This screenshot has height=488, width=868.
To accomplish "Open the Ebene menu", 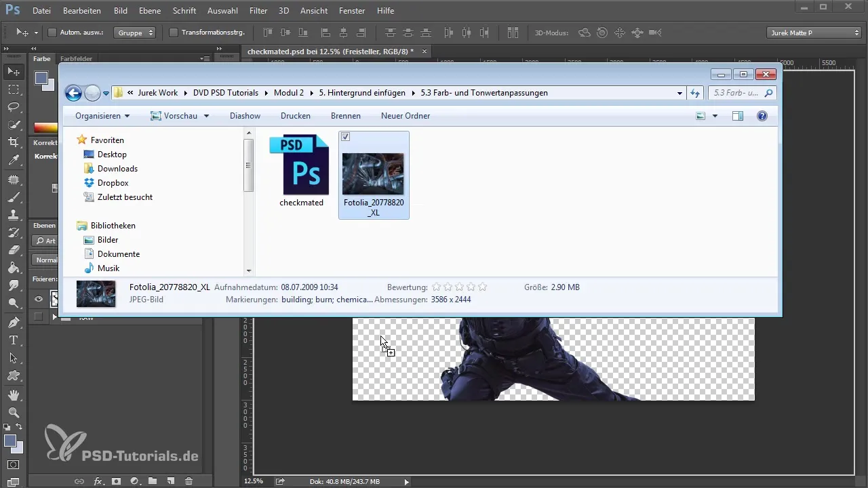I will [x=150, y=11].
